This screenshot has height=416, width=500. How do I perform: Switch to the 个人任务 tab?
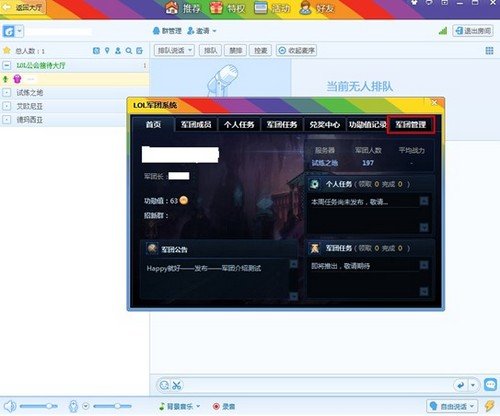(239, 125)
